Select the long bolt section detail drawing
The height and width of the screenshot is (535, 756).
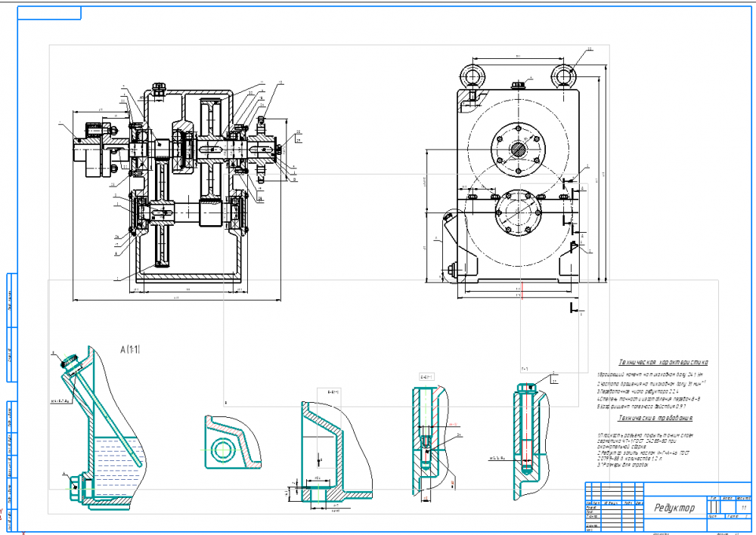pos(527,434)
